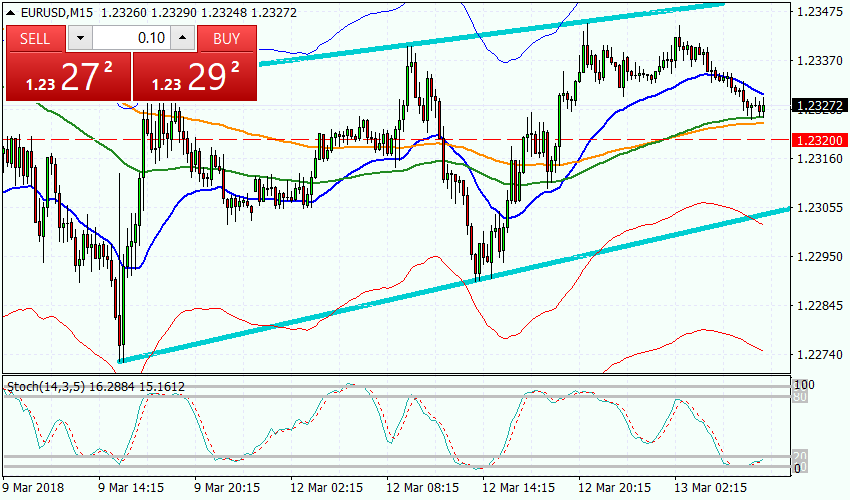
Task: Click the current price label 1.23272
Action: [818, 105]
